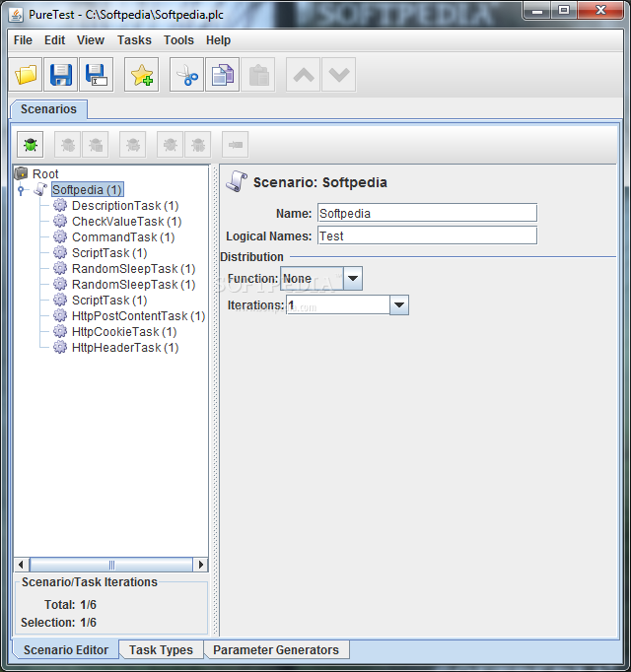Image resolution: width=631 pixels, height=672 pixels.
Task: Move item down with the down arrow
Action: click(x=338, y=75)
